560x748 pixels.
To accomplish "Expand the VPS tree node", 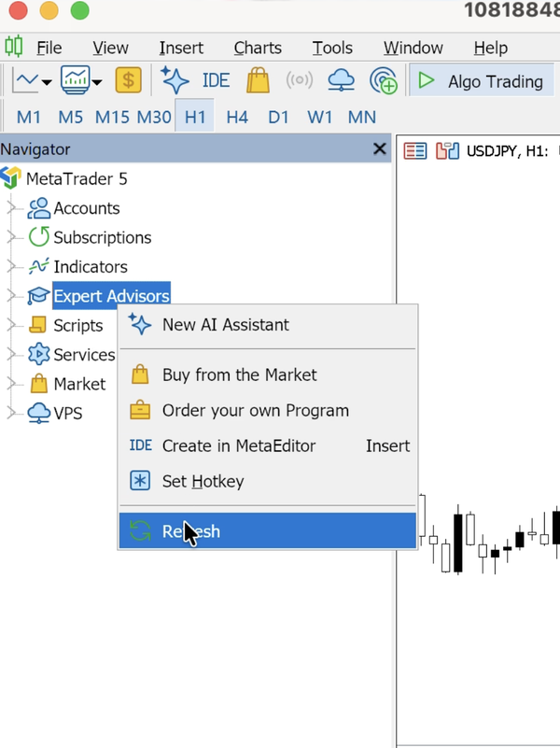I will pyautogui.click(x=11, y=413).
